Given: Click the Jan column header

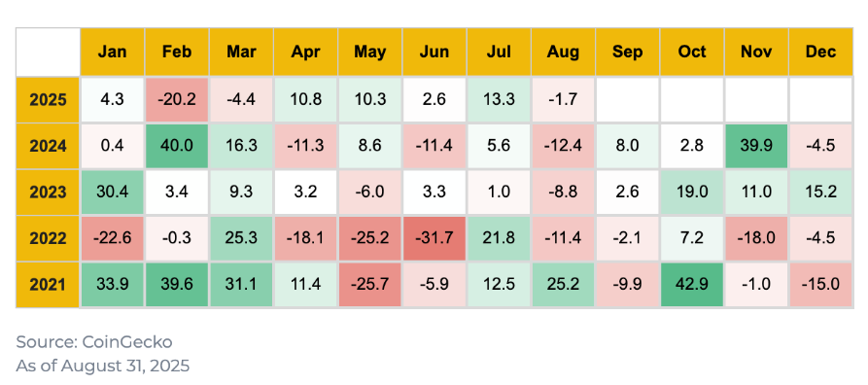Looking at the screenshot, I should (113, 52).
